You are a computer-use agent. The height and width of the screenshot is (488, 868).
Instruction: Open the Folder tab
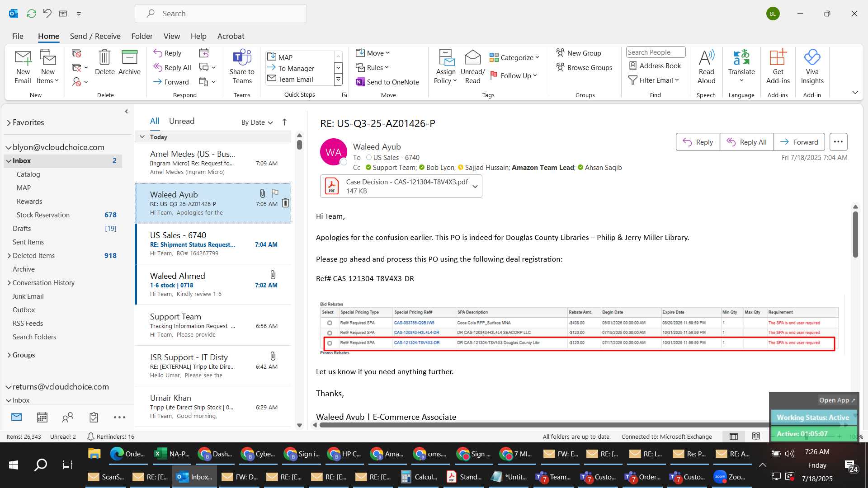coord(142,36)
